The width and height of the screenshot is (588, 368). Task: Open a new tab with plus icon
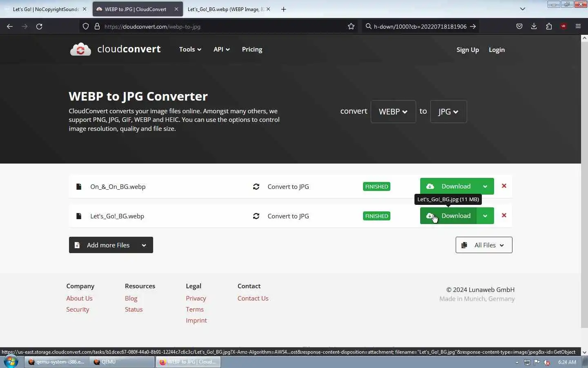284,9
